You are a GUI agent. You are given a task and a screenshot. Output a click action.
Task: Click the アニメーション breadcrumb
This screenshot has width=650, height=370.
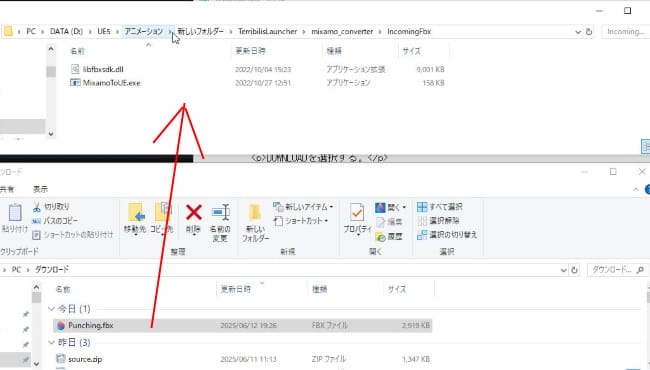pyautogui.click(x=144, y=31)
